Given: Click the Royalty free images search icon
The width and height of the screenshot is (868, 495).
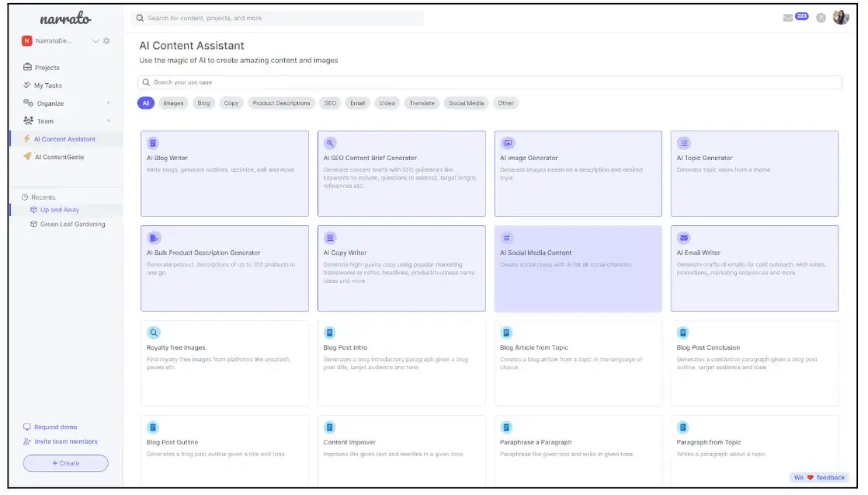Looking at the screenshot, I should pyautogui.click(x=154, y=333).
